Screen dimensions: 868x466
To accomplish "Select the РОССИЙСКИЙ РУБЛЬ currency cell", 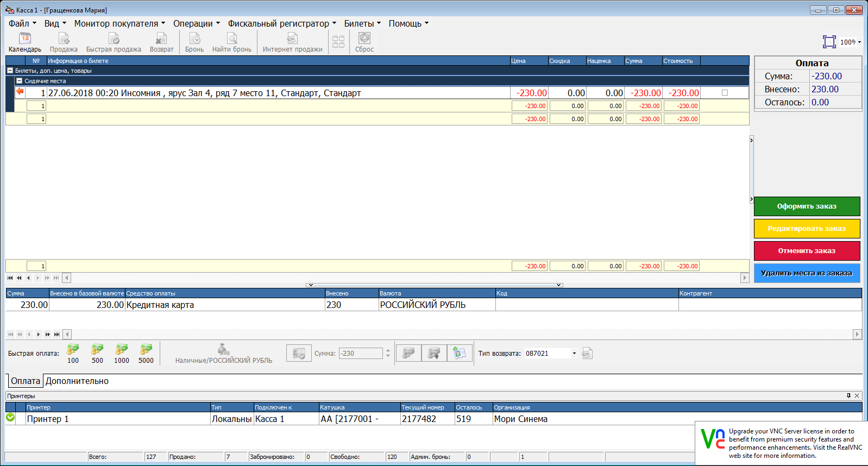I will 437,305.
